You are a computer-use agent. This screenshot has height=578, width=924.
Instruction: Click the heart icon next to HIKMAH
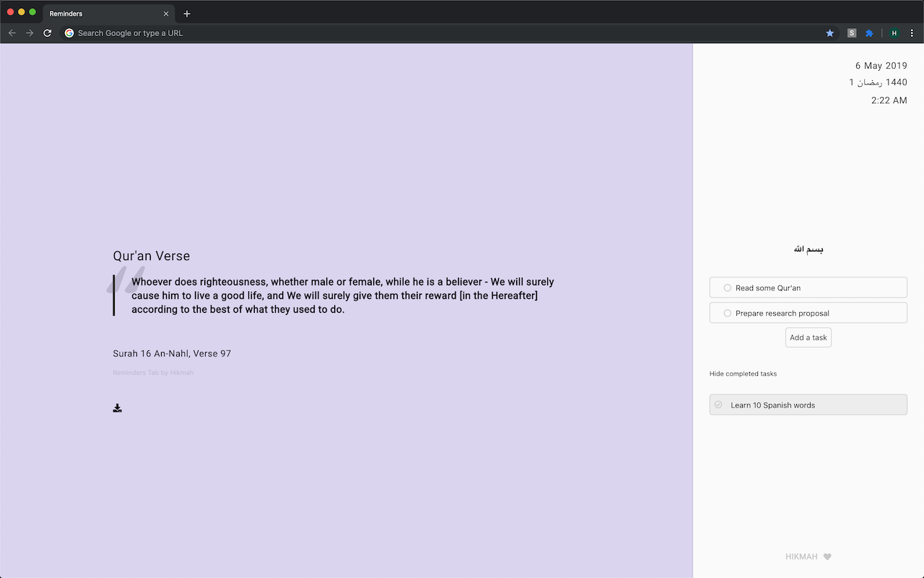click(827, 556)
